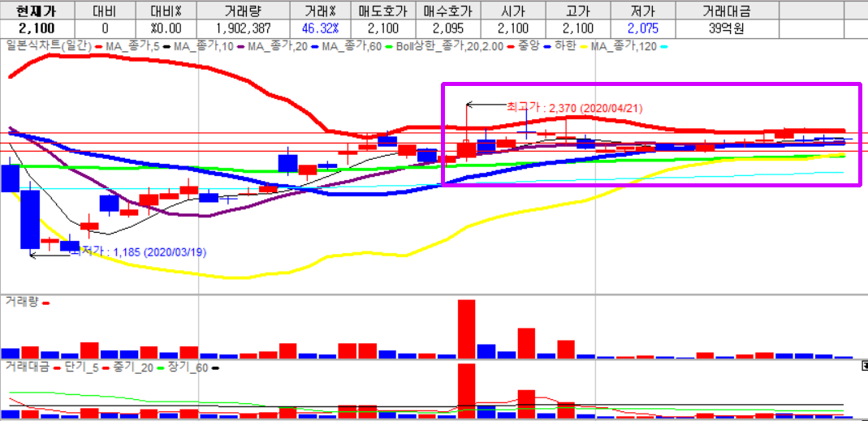Click the MA_종가,120 legend label
868x421 pixels.
click(x=623, y=46)
